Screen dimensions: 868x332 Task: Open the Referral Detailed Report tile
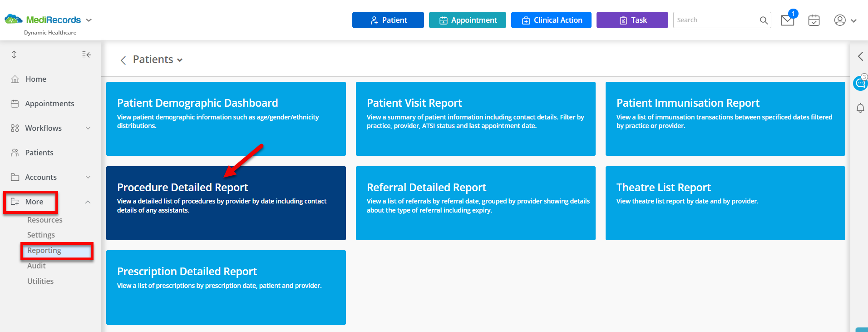coord(476,203)
